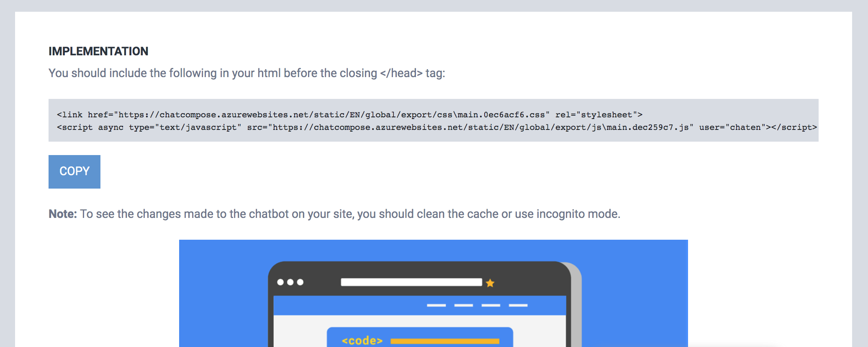Click the yellow star icon in illustration
Image resolution: width=868 pixels, height=347 pixels.
490,283
